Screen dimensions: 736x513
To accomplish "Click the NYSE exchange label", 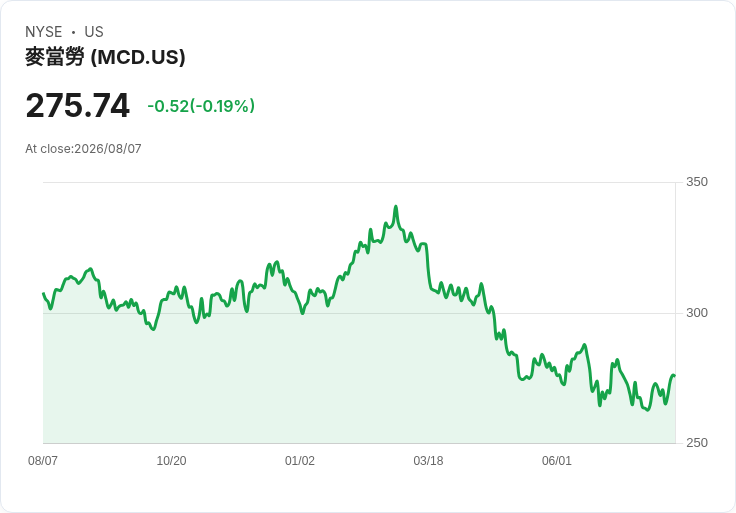I will click(44, 32).
